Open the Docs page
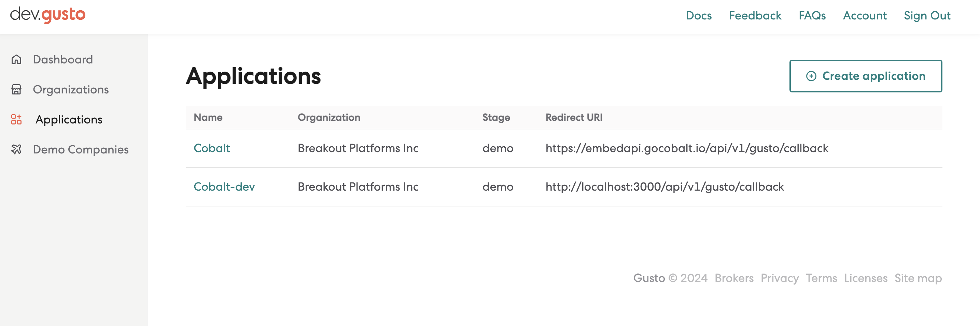 tap(699, 15)
